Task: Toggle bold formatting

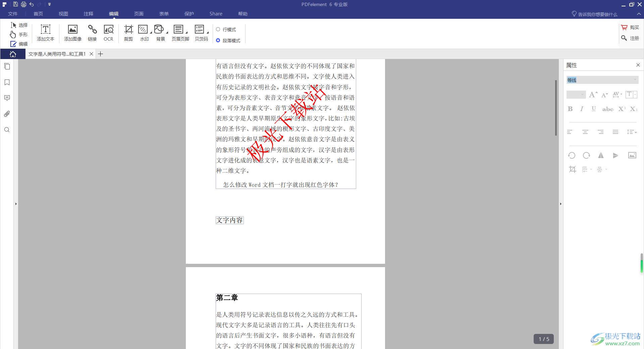Action: [570, 109]
